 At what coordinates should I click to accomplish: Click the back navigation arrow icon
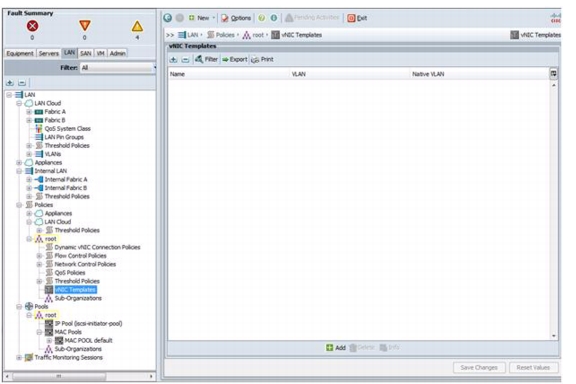168,18
